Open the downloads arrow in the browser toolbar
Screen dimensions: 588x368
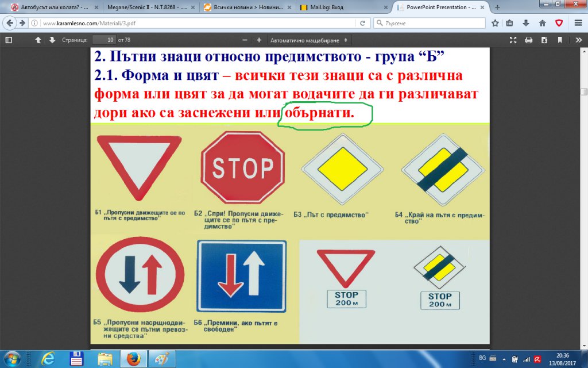click(526, 23)
